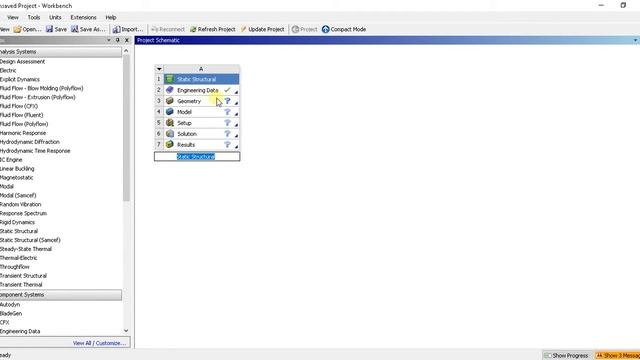Click the Compact Mode icon
The image size is (640, 360).
click(x=325, y=29)
